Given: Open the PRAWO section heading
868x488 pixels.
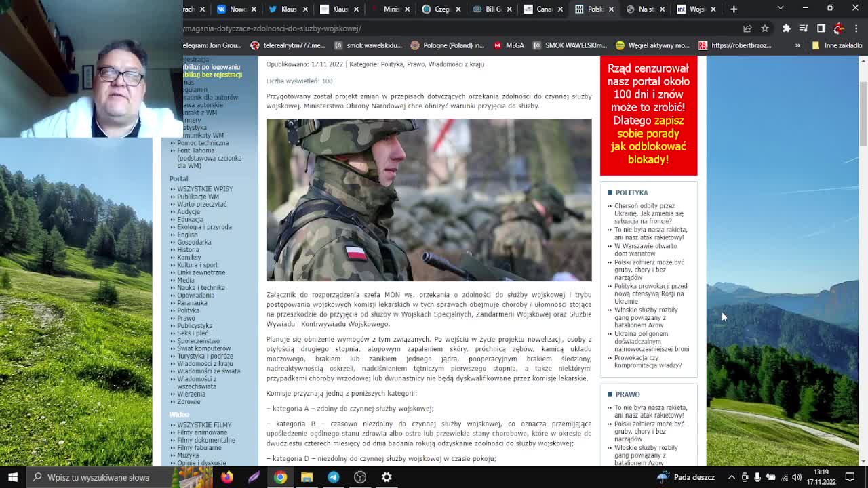Looking at the screenshot, I should click(x=627, y=394).
